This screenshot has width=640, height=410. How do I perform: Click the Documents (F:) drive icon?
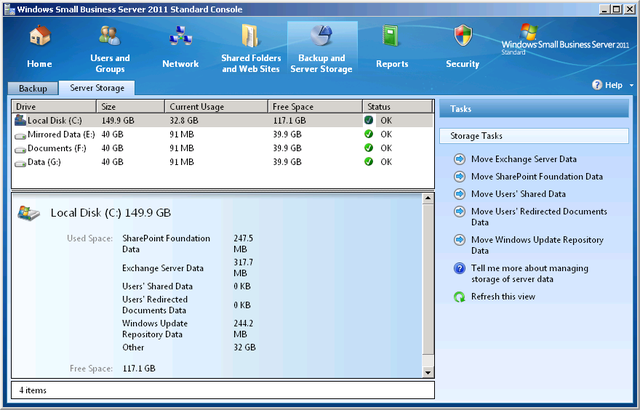pos(20,150)
